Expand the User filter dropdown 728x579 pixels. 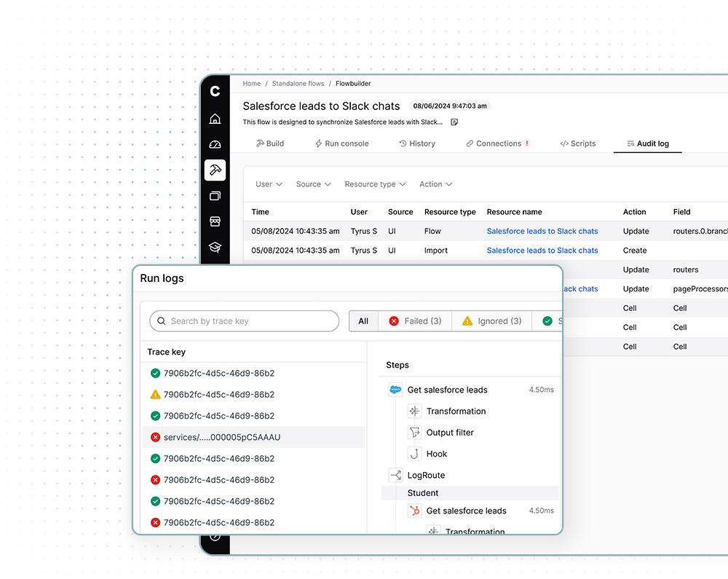point(269,184)
